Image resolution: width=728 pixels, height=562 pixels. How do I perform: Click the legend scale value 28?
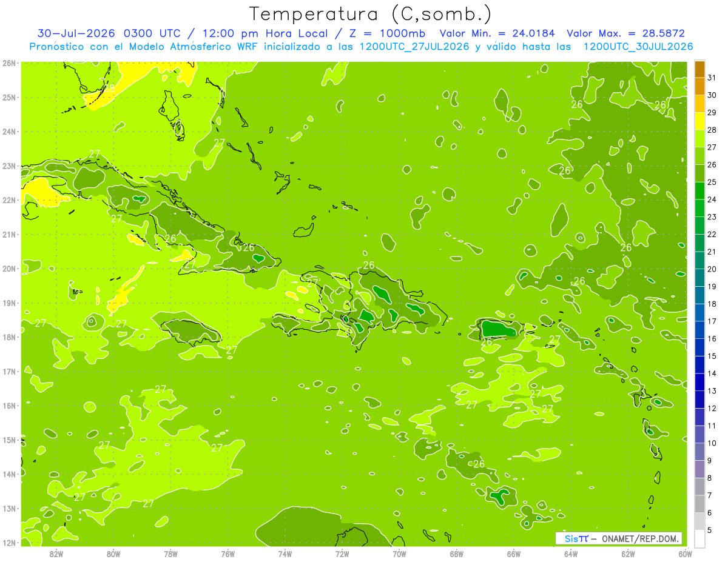coord(712,130)
